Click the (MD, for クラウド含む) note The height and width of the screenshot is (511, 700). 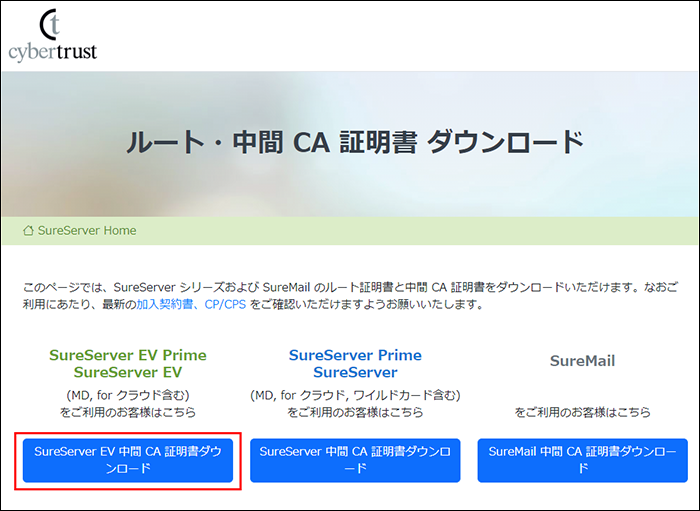(128, 394)
